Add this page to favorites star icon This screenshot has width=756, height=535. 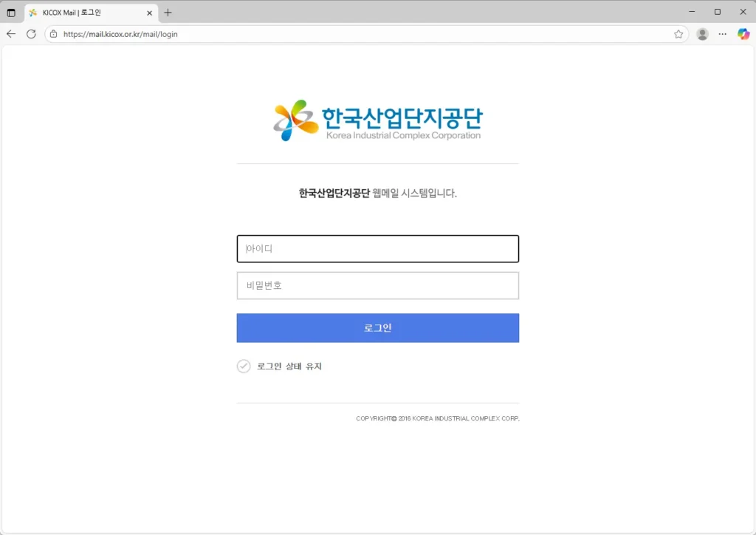(x=678, y=34)
